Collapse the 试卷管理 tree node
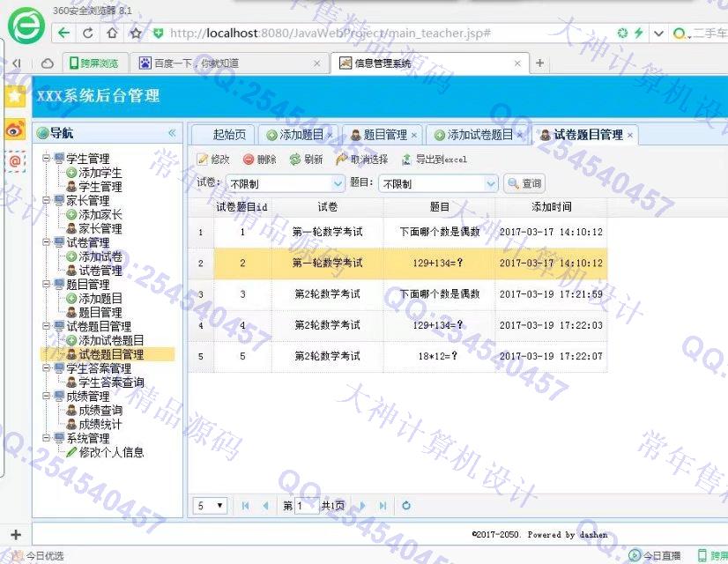This screenshot has width=728, height=564. pyautogui.click(x=46, y=241)
